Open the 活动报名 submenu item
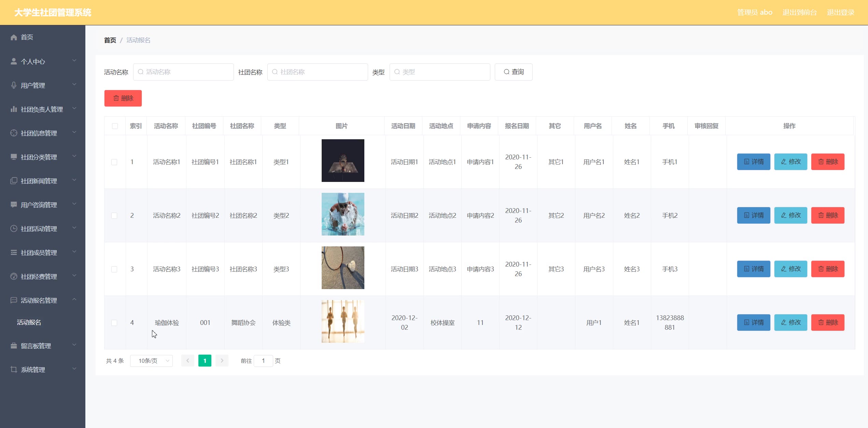Viewport: 868px width, 428px height. point(29,323)
